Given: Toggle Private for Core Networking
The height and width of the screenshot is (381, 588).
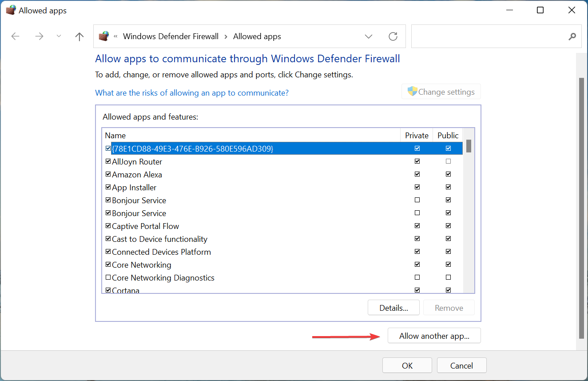Looking at the screenshot, I should [417, 265].
